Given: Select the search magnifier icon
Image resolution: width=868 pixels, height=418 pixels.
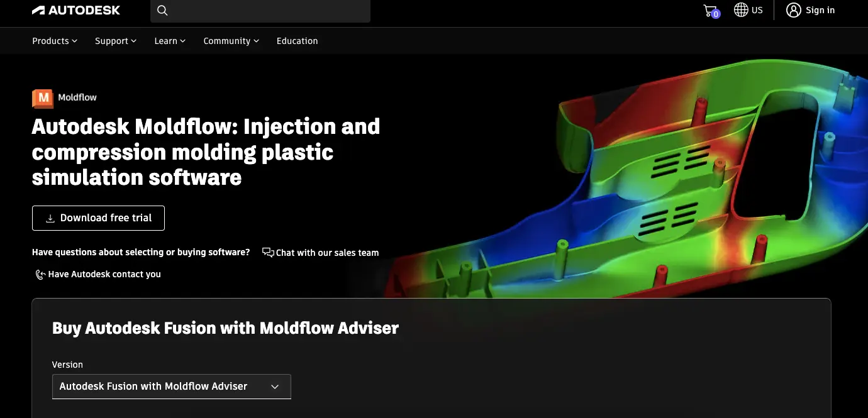Looking at the screenshot, I should tap(162, 11).
